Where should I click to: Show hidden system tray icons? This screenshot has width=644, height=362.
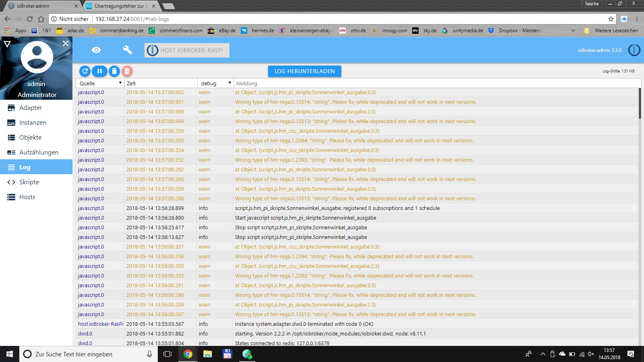(x=543, y=354)
